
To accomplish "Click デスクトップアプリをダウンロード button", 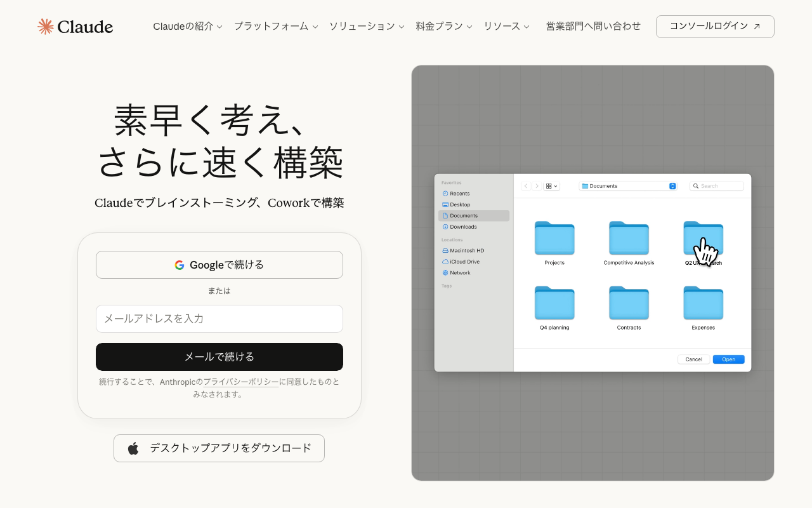I will pyautogui.click(x=219, y=448).
